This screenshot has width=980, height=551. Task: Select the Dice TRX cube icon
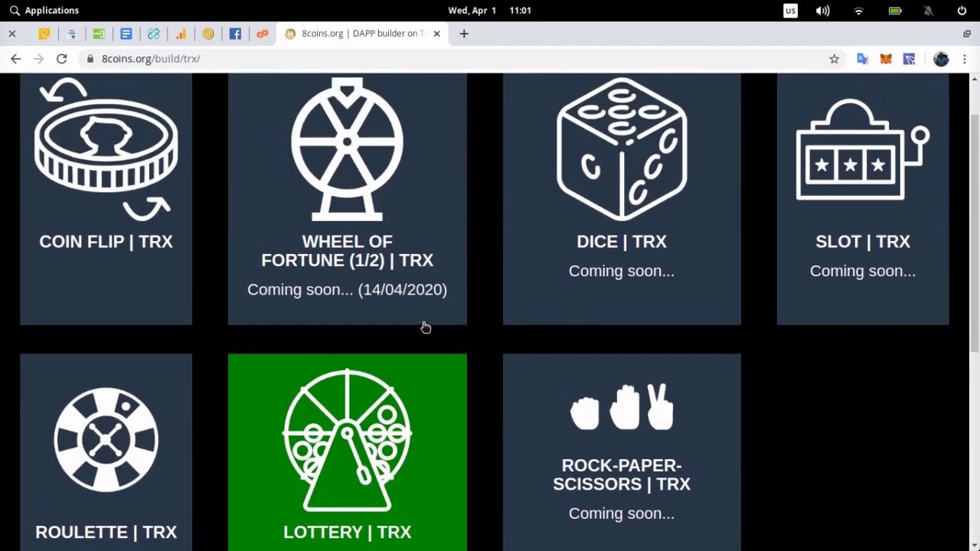622,148
